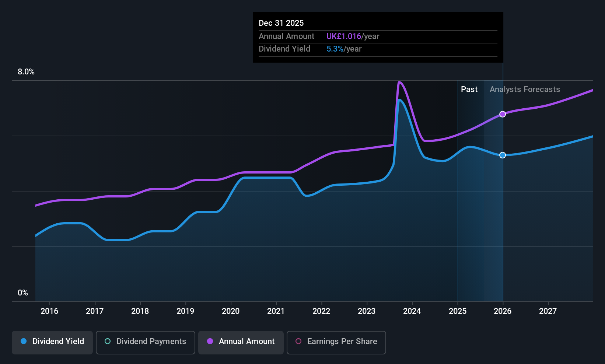Click the blue Dividend Yield data point marker

click(x=503, y=155)
